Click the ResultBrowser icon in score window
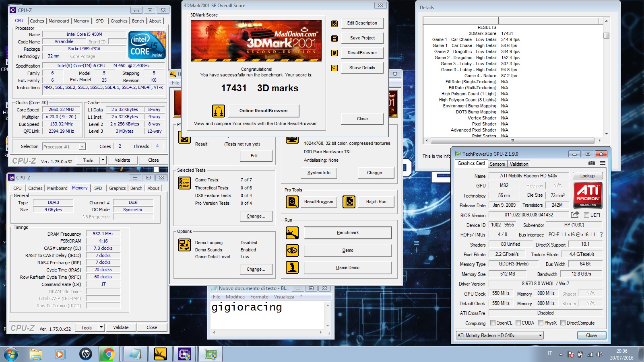 click(334, 53)
